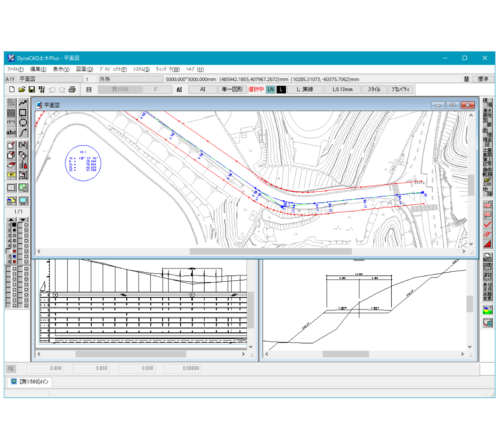Click the スタイル button
This screenshot has width=498, height=448.
[374, 89]
